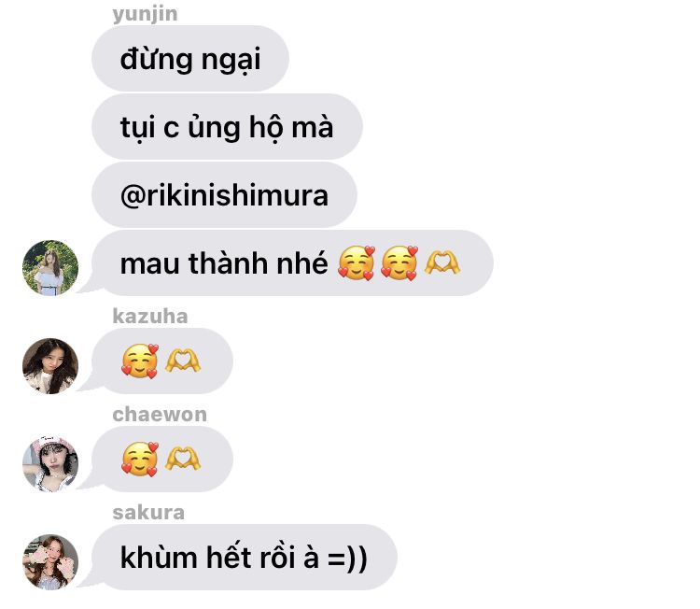The width and height of the screenshot is (700, 609).
Task: Open yunjin's profile avatar
Action: [50, 268]
